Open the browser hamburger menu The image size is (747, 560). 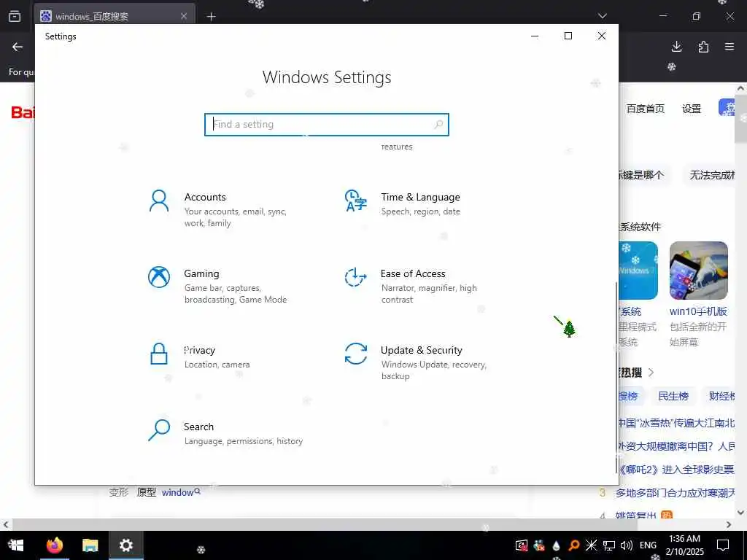point(729,46)
